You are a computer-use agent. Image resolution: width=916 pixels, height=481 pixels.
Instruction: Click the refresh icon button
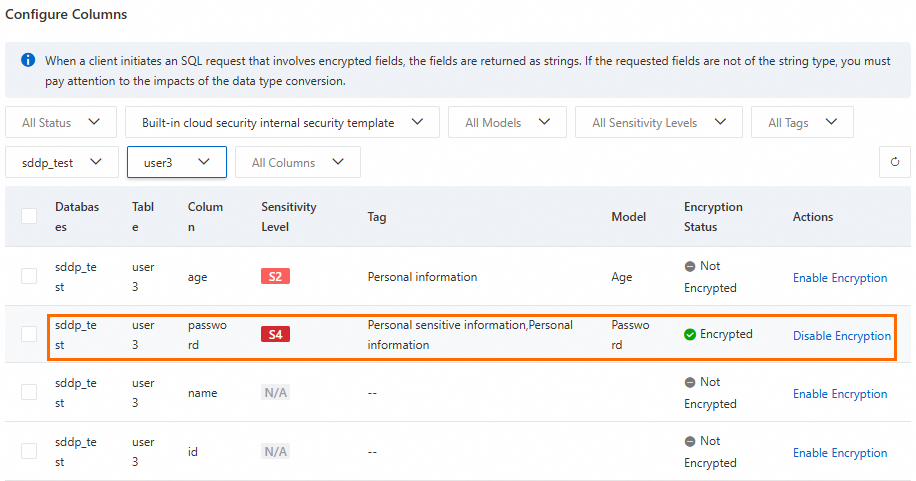[894, 162]
